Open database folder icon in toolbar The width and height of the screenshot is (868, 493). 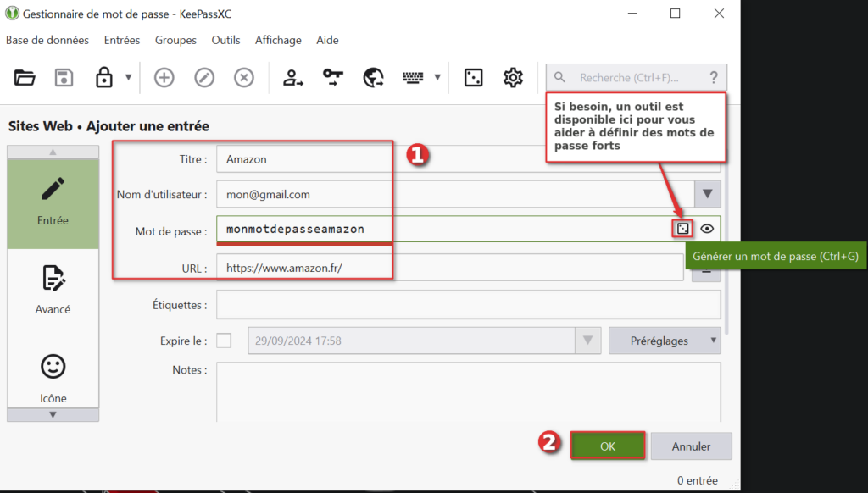pyautogui.click(x=25, y=78)
